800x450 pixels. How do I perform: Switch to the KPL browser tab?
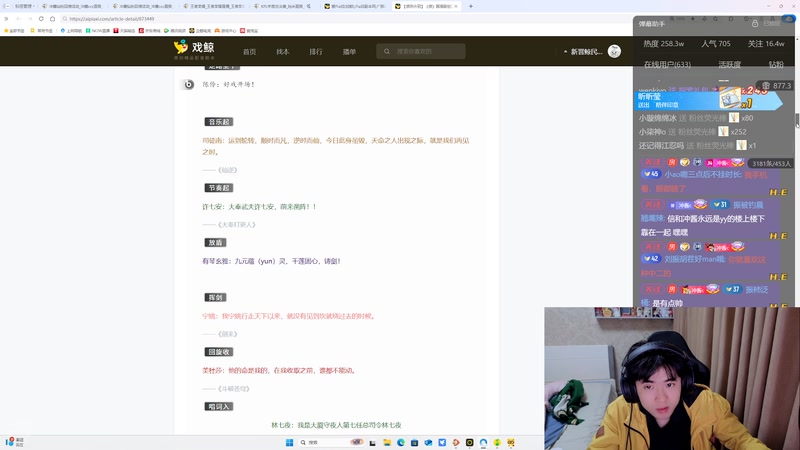pos(283,6)
